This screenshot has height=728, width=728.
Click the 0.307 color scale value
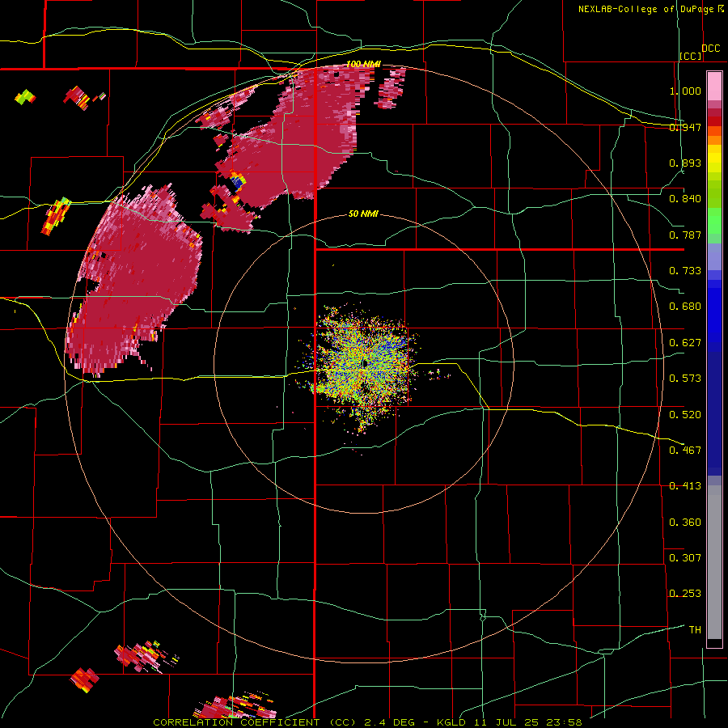685,558
